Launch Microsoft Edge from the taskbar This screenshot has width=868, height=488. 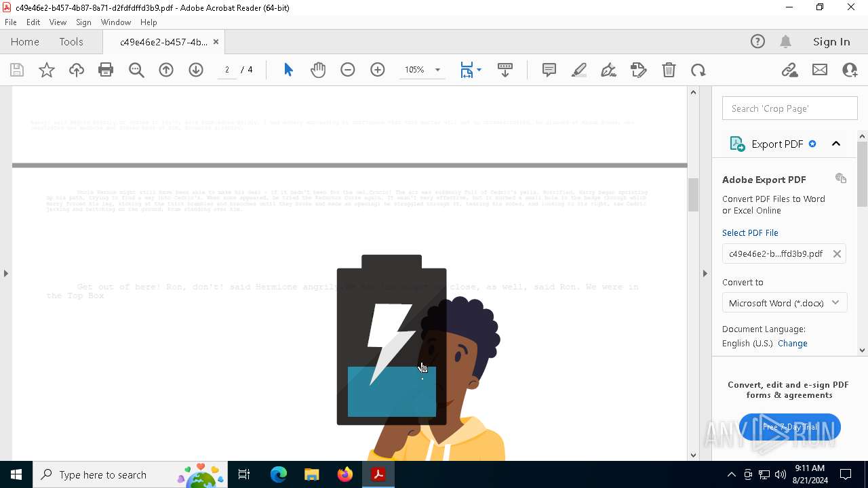pos(279,474)
